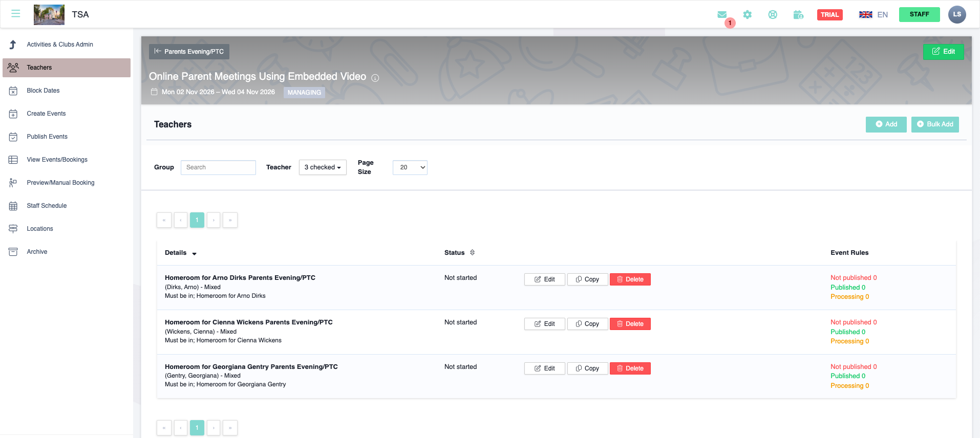Click the Group search field

(x=218, y=167)
